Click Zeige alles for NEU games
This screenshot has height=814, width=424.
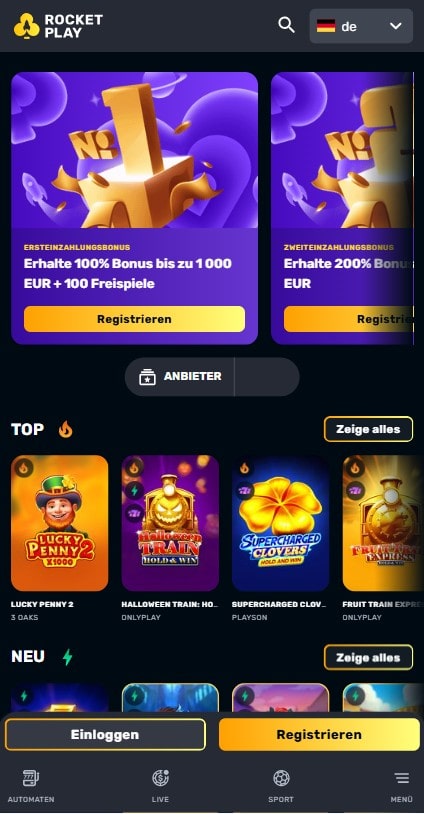pos(368,657)
